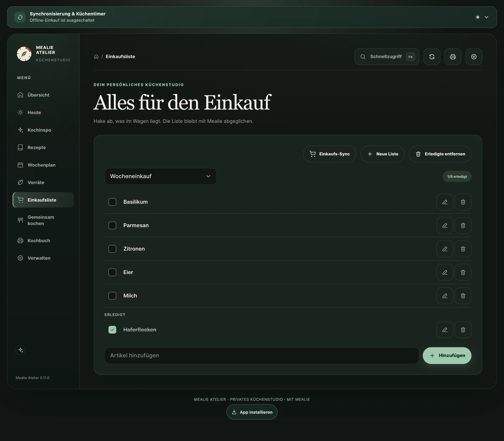Open the Schnellzugriff search box
The image size is (504, 441).
tap(387, 57)
